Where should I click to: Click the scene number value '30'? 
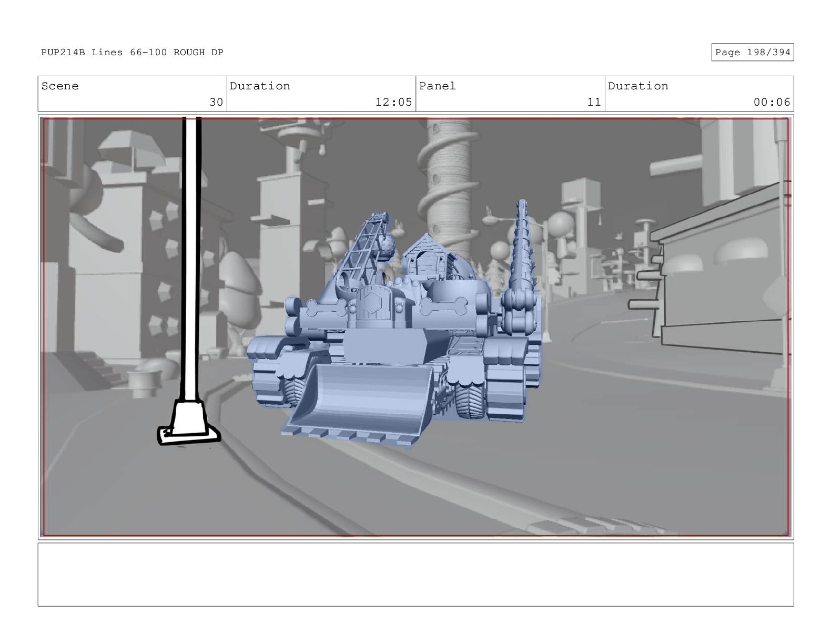point(216,102)
